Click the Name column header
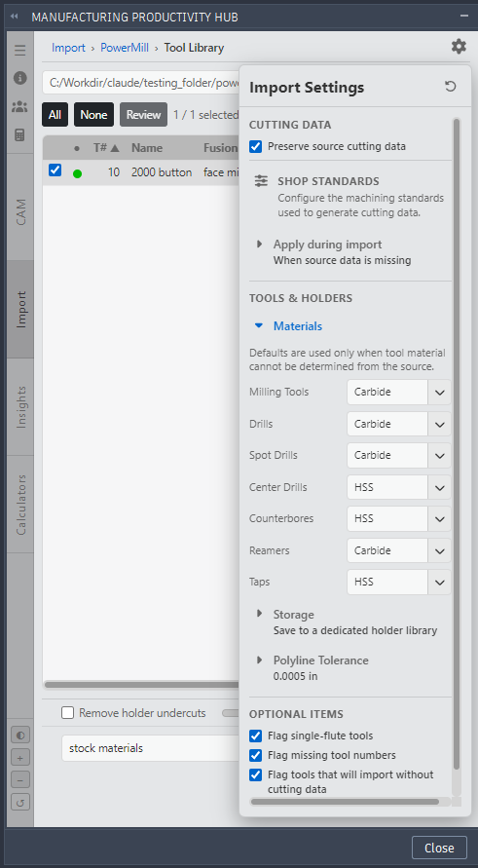Image resolution: width=478 pixels, height=868 pixels. tap(147, 148)
